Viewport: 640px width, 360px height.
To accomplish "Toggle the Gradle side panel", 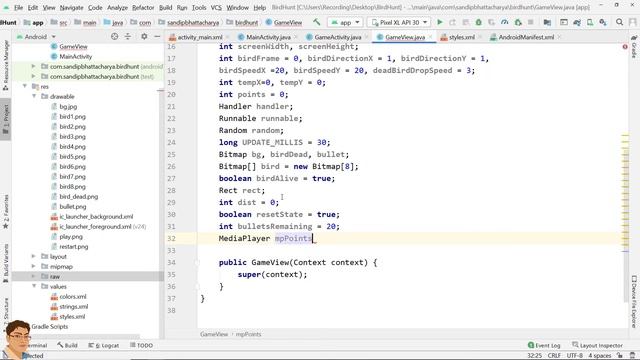I will point(634,47).
